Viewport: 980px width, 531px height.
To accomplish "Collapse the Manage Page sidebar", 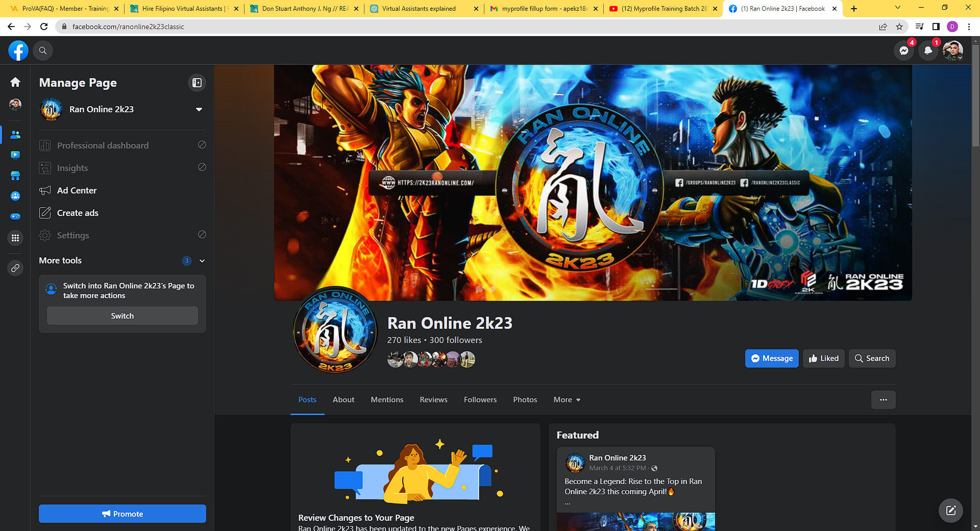I will 197,83.
